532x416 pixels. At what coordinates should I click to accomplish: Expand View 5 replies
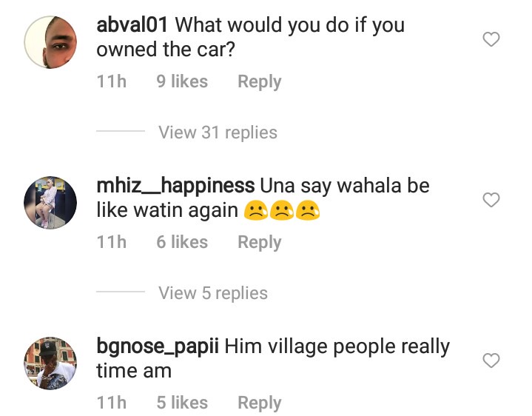tap(213, 293)
